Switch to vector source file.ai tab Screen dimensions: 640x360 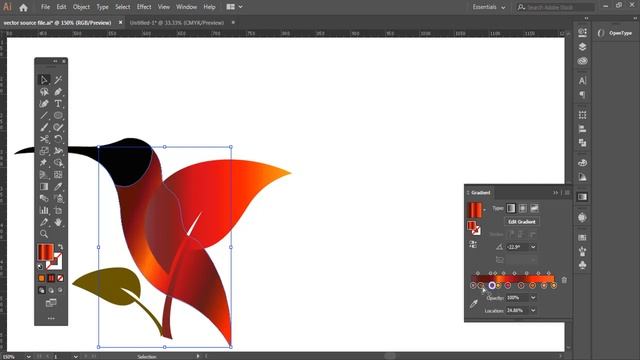pyautogui.click(x=57, y=23)
